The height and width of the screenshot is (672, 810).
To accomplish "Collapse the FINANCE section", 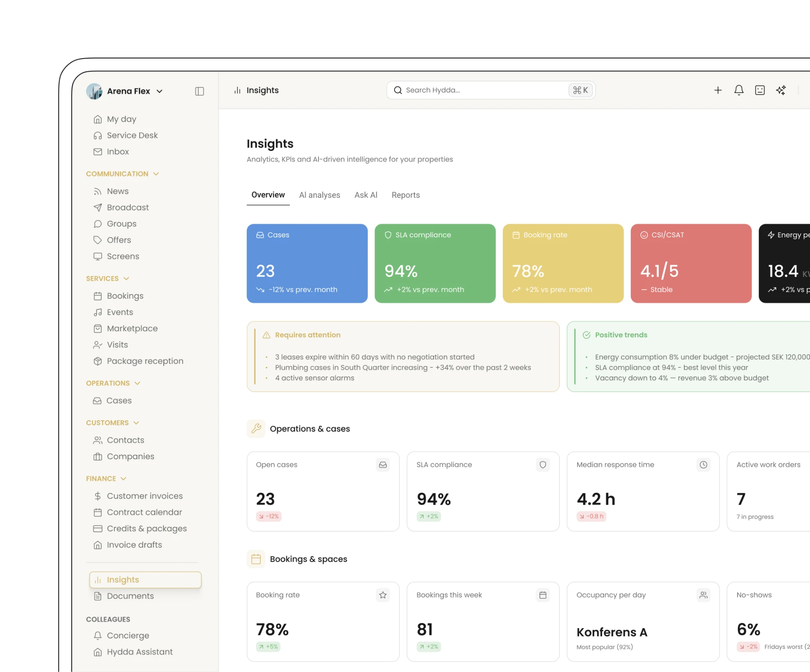I will pyautogui.click(x=106, y=478).
